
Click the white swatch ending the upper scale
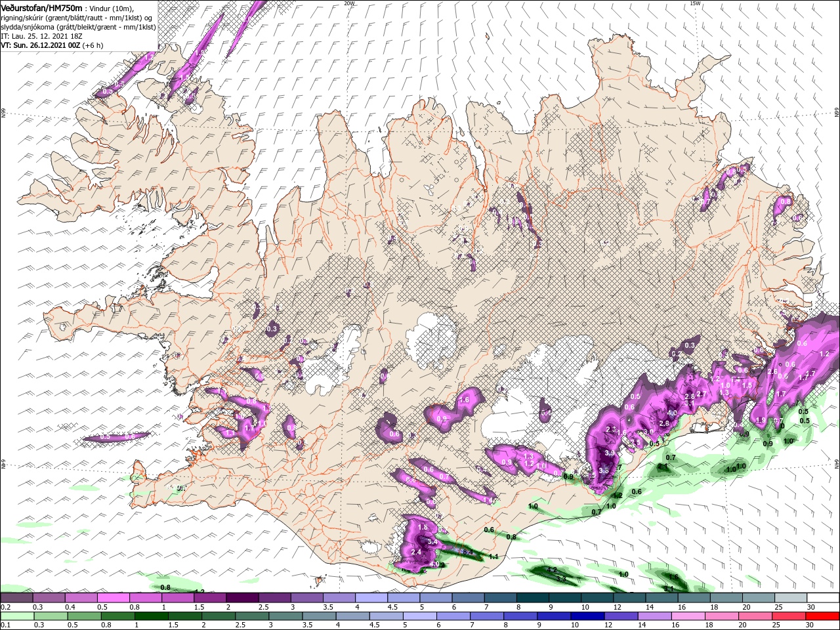pyautogui.click(x=824, y=598)
